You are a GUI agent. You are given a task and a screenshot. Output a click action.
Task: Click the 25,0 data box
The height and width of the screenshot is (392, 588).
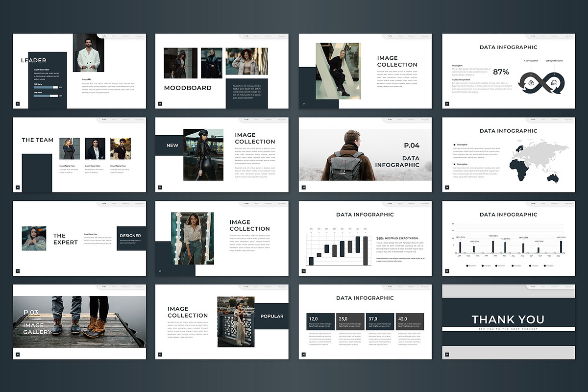point(350,322)
